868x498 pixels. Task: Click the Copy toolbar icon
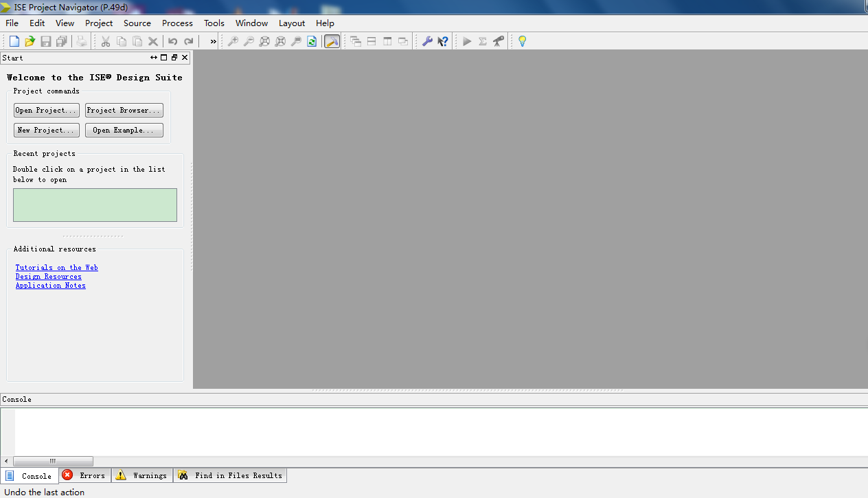click(122, 41)
